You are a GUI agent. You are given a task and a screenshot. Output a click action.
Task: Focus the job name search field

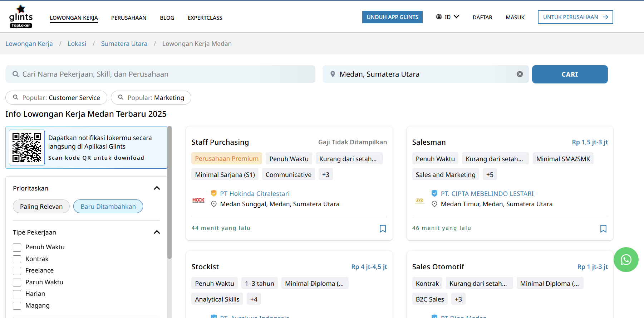click(160, 74)
